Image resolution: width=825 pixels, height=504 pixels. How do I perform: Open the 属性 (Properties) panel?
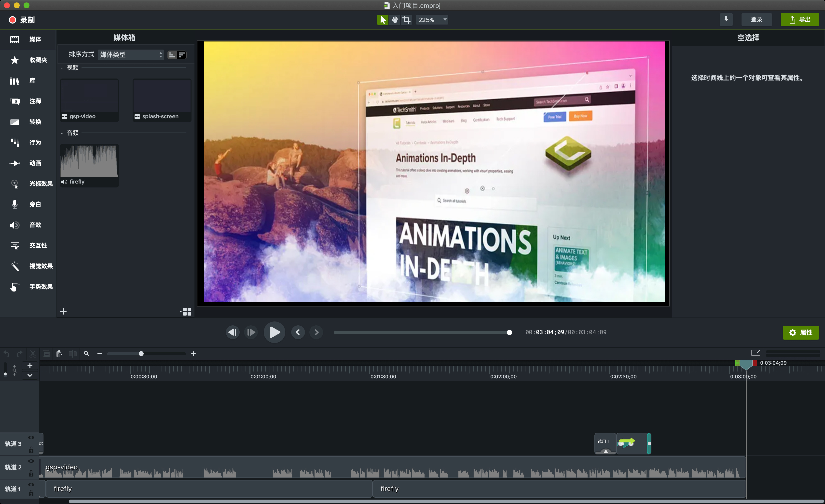[801, 332]
